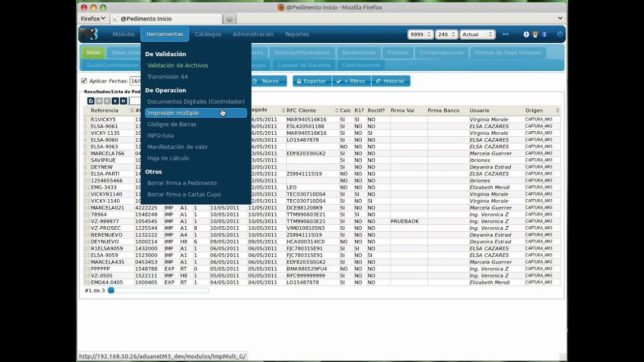644x362 pixels.
Task: Click the power logout icon
Action: tap(560, 34)
